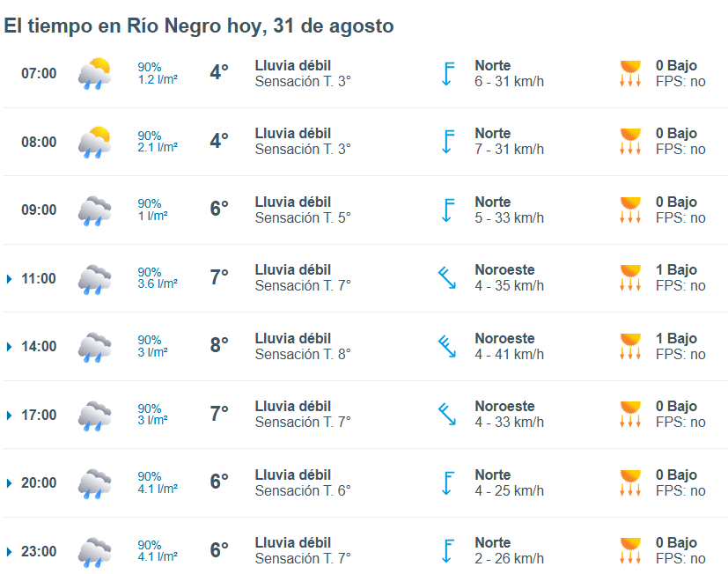Click the 07:00 sun and rain weather icon
Viewport: 728px width, 574px height.
click(95, 73)
